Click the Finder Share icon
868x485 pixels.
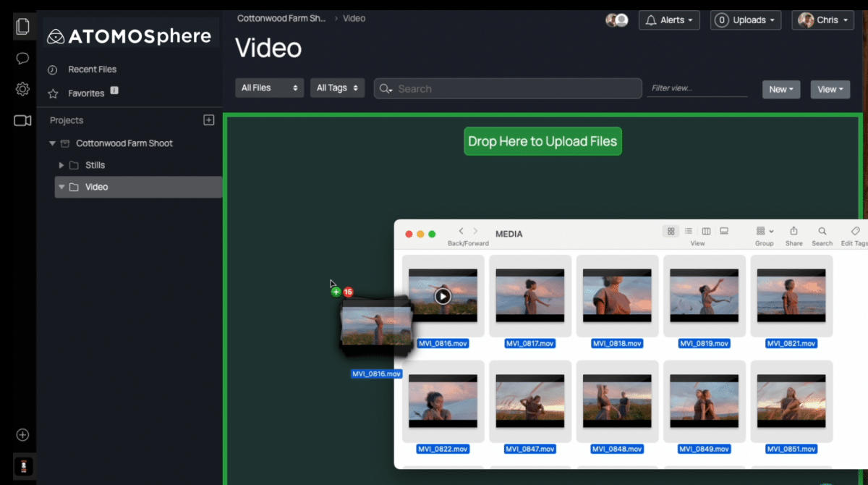click(793, 232)
